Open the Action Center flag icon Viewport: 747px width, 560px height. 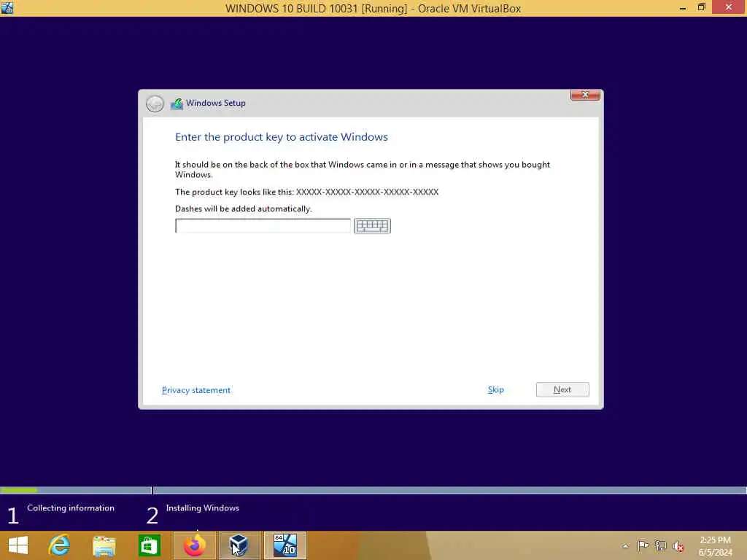[x=643, y=545]
